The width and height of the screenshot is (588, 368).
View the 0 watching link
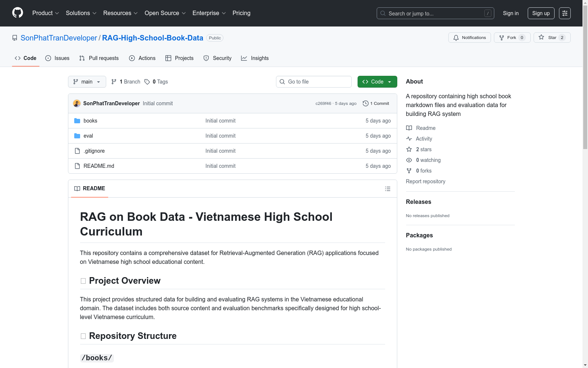coord(423,160)
